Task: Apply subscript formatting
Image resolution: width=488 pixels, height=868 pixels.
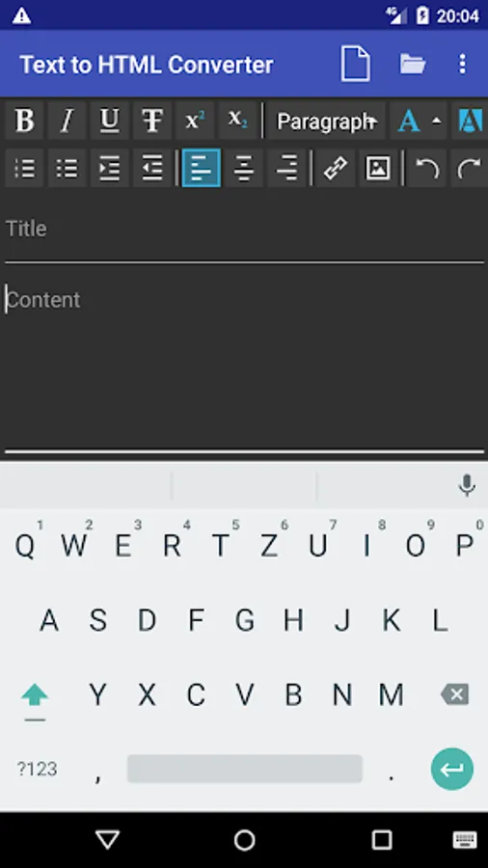Action: tap(237, 121)
